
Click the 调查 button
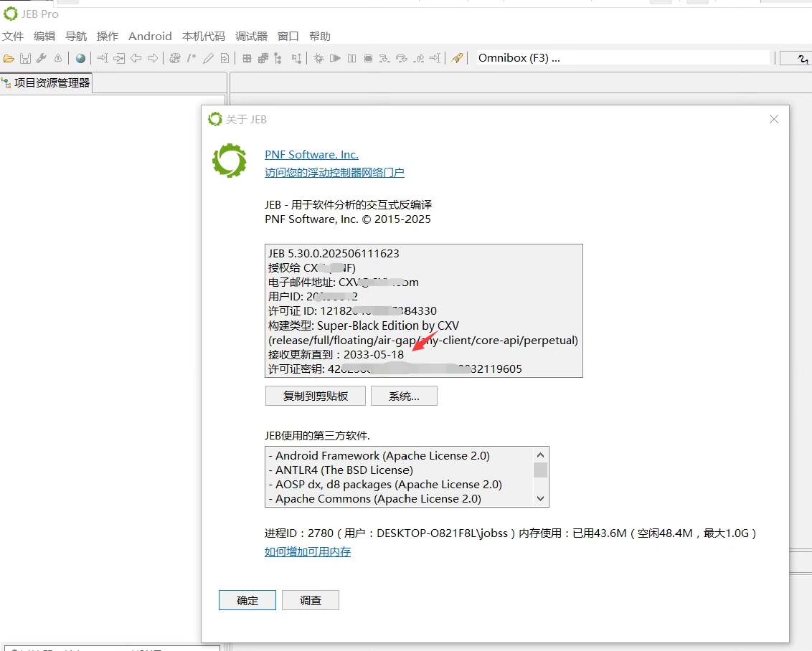click(x=310, y=600)
